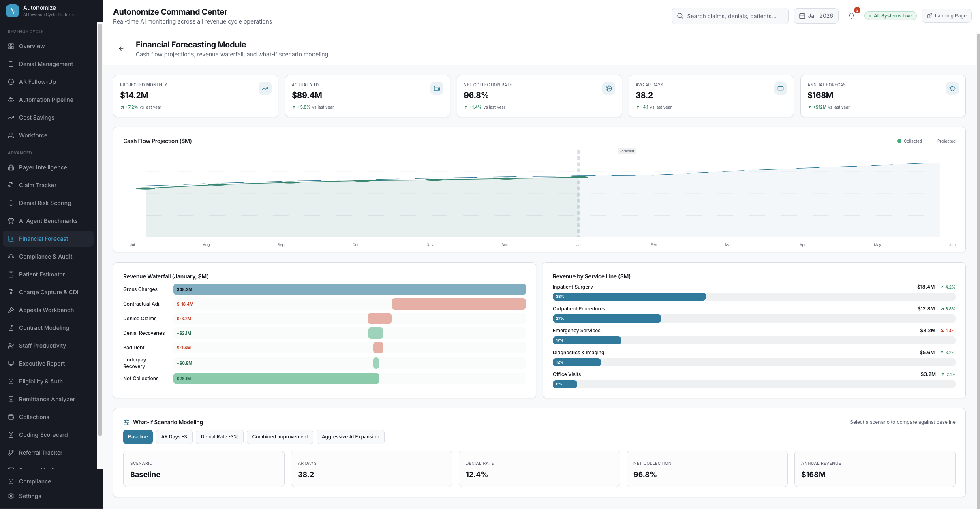Click the card icon on Avg AR Days card
Screen dimensions: 980x509
click(x=781, y=88)
